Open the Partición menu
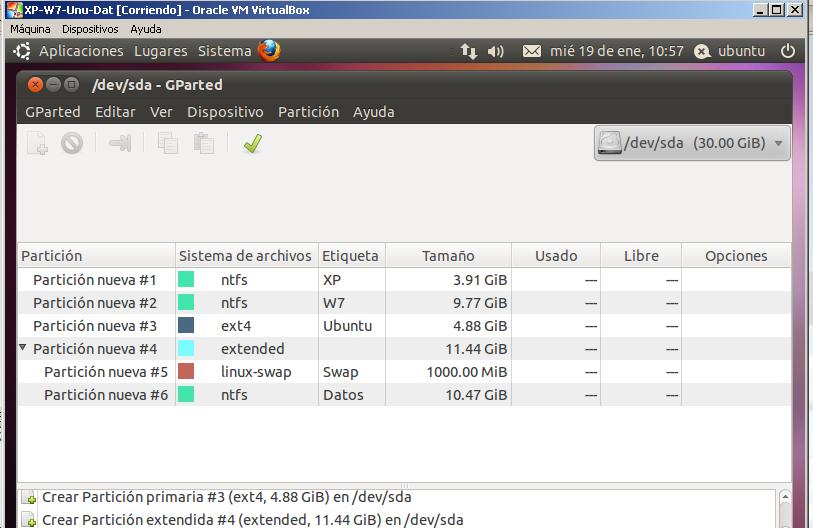813x528 pixels. (x=309, y=112)
